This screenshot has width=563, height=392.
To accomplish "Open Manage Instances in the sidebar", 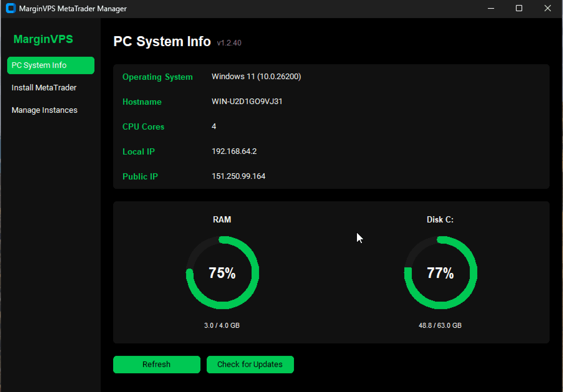I will 51,110.
